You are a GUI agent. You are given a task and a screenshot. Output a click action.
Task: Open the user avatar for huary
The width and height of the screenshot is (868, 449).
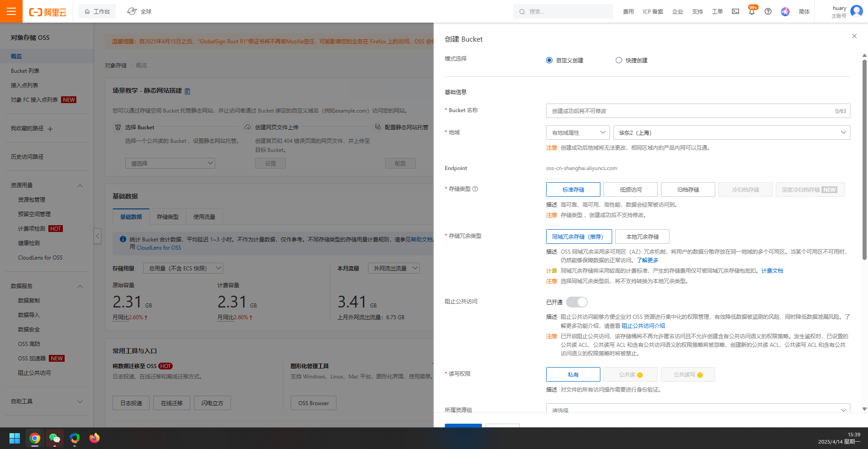pos(856,11)
